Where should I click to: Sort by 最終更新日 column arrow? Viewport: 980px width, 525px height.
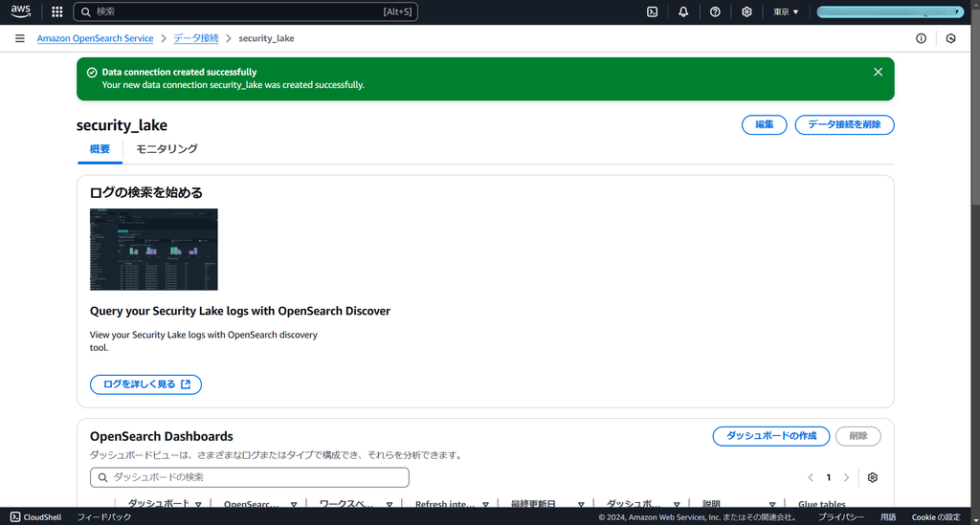click(x=581, y=504)
